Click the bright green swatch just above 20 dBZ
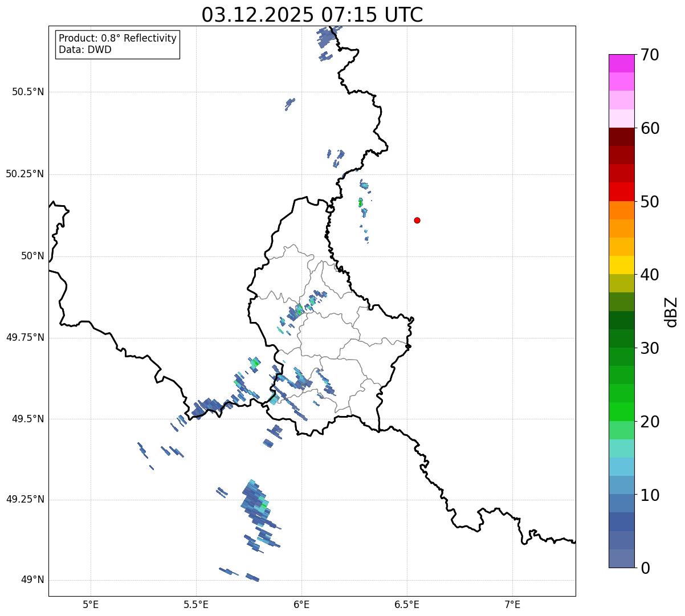Image resolution: width=685 pixels, height=616 pixels. 622,411
